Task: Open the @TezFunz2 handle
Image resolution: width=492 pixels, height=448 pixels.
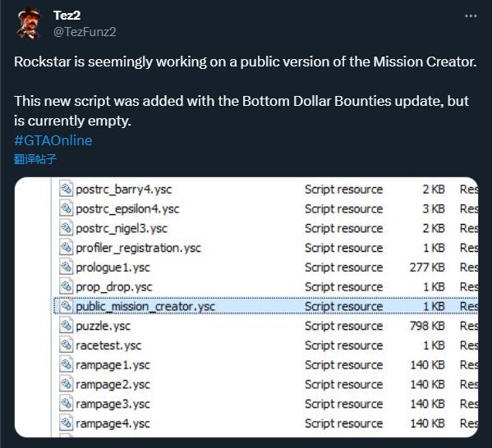Action: pos(85,32)
